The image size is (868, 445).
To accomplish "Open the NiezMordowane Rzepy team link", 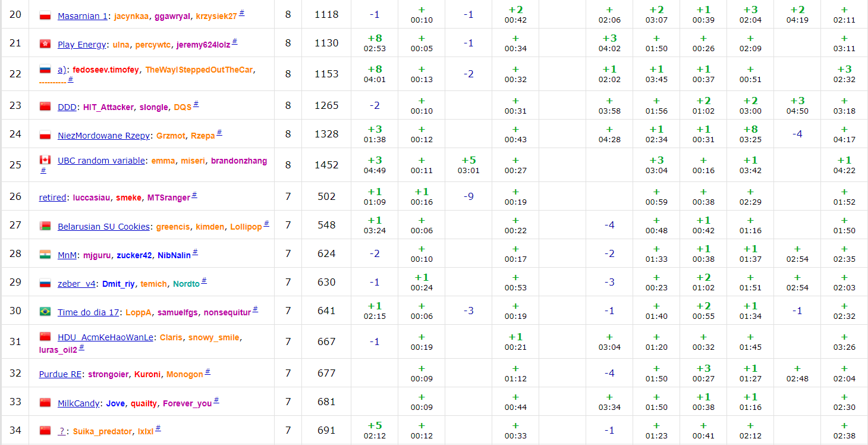I will pyautogui.click(x=103, y=136).
